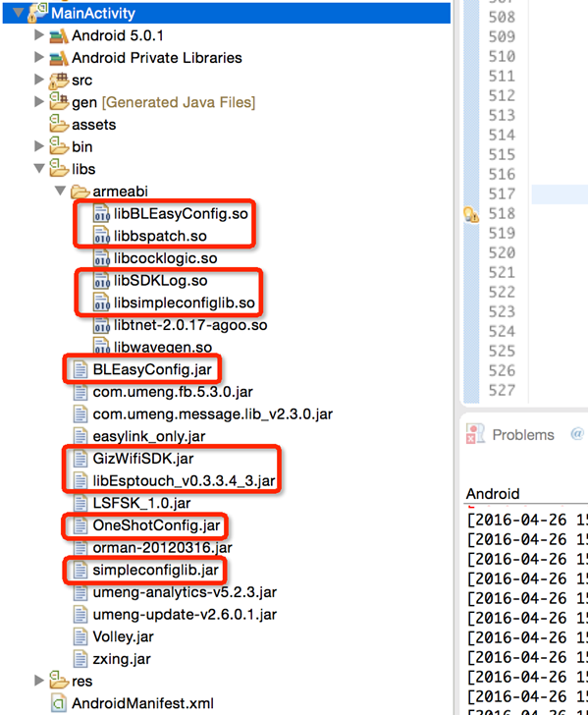Expand the Android 5.0.1 library

(39, 34)
